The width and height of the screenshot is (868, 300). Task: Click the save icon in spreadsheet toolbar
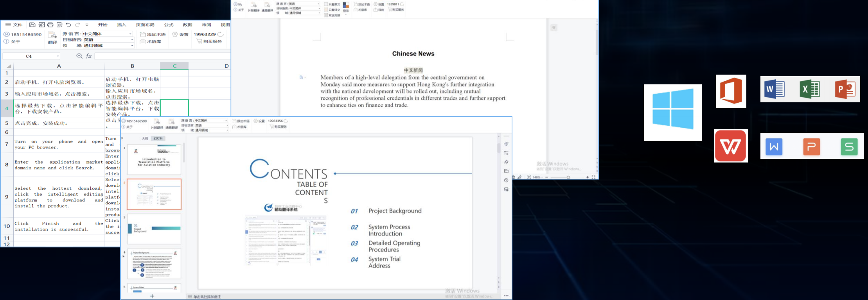pos(32,25)
